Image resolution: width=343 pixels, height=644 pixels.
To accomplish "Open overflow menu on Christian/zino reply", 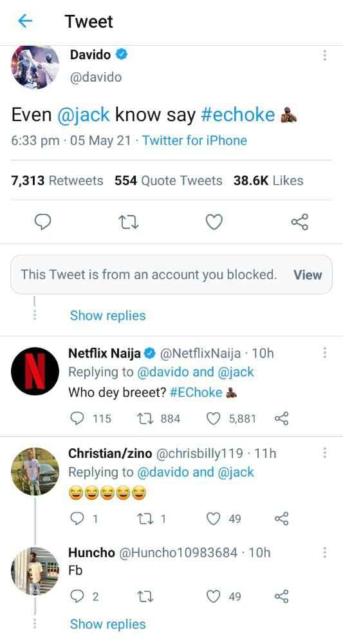I will click(x=324, y=453).
